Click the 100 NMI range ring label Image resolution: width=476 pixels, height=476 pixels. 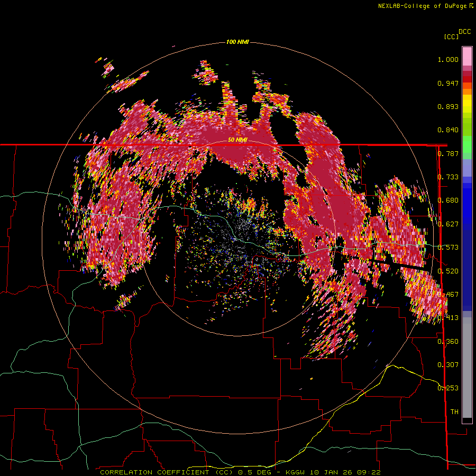click(237, 42)
